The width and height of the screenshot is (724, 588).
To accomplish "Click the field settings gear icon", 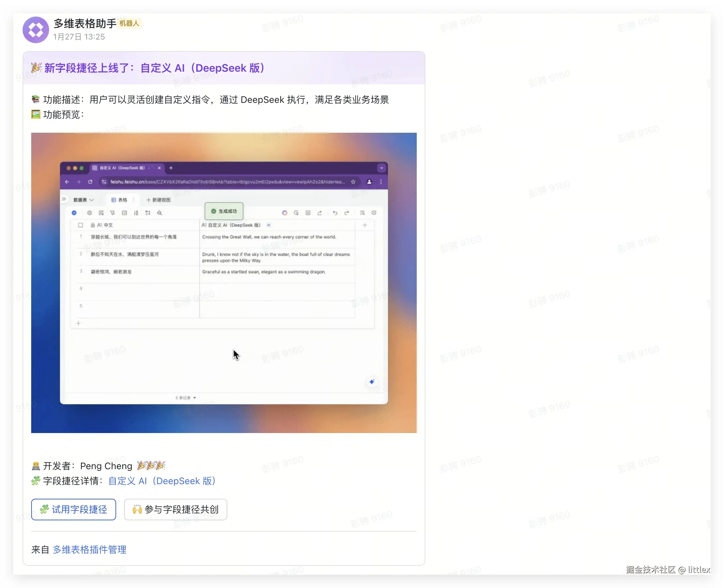I will (89, 213).
